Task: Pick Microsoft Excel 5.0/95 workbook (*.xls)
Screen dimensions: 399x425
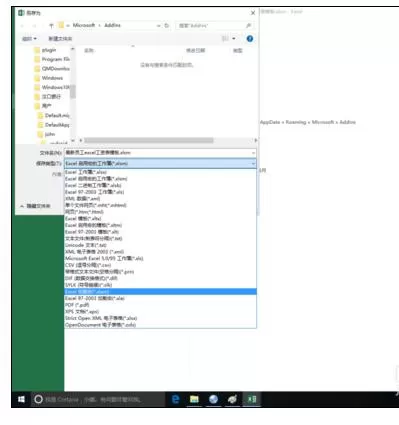Action: pyautogui.click(x=160, y=259)
